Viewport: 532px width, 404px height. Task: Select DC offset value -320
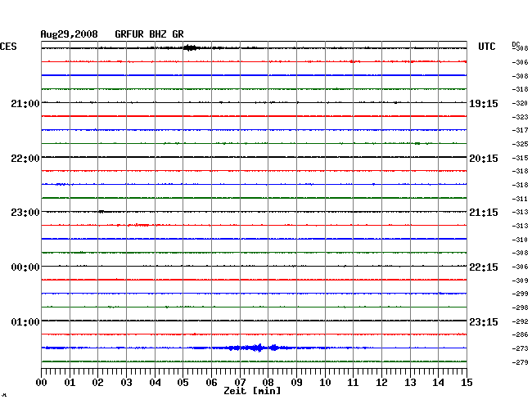click(x=520, y=103)
